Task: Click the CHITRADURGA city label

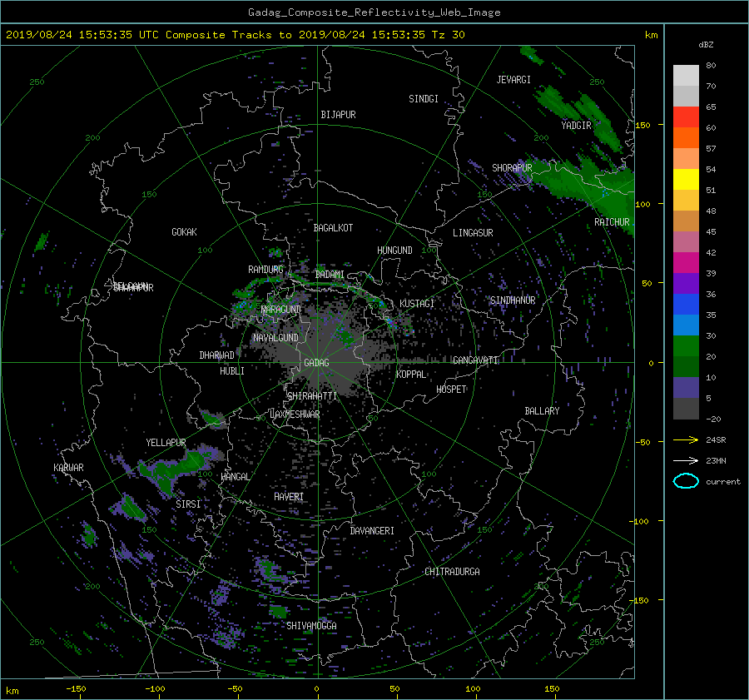Action: pyautogui.click(x=452, y=572)
